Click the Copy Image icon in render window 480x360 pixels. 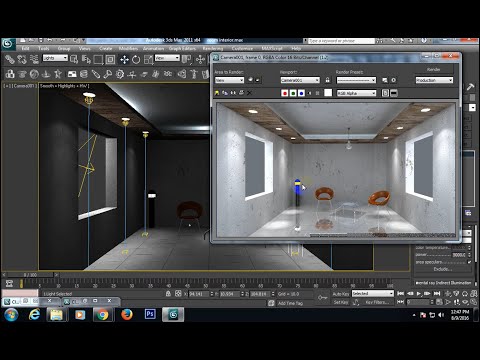point(225,93)
